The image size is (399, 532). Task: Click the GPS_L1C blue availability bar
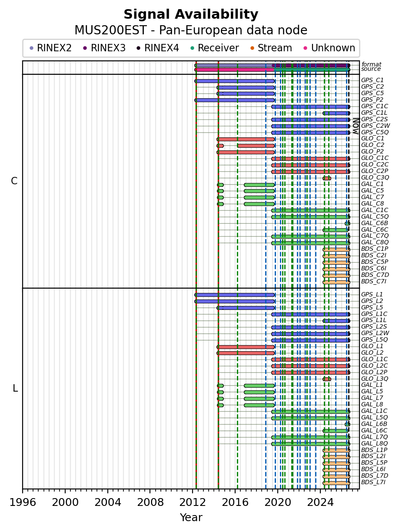click(x=311, y=314)
